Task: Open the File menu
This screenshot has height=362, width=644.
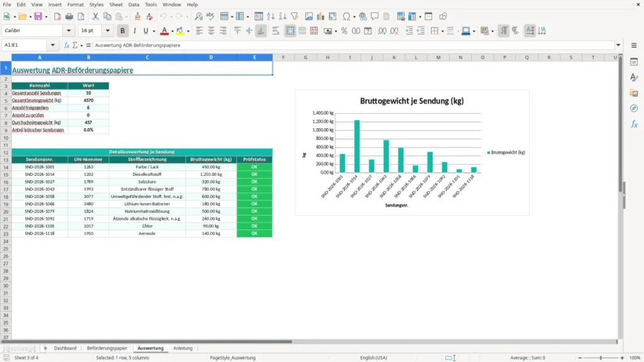Action: (x=7, y=4)
